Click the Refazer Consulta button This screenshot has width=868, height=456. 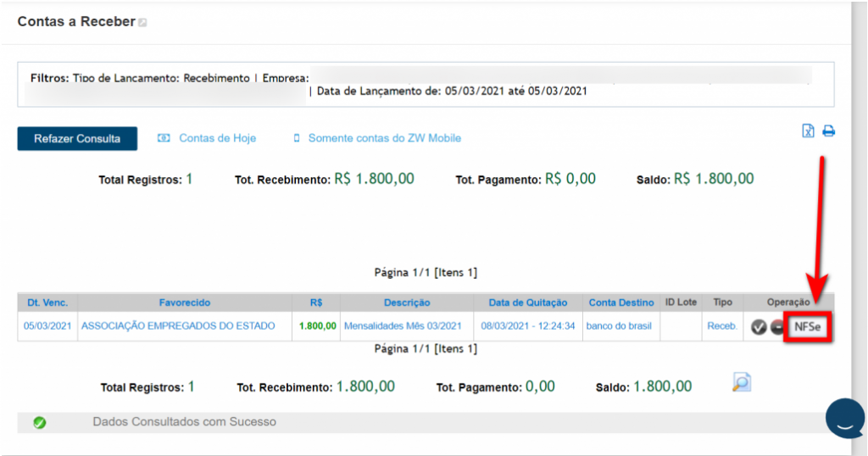pos(77,138)
